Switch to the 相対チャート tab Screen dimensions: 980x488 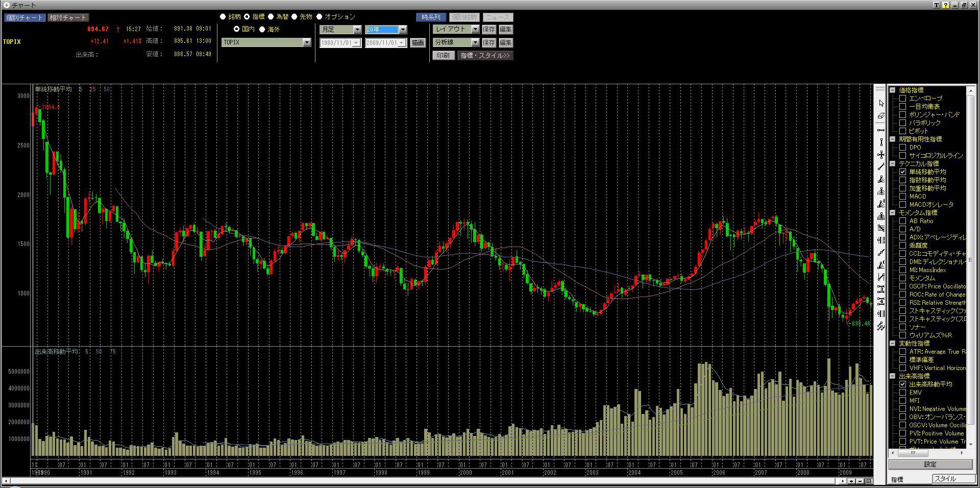click(x=68, y=17)
